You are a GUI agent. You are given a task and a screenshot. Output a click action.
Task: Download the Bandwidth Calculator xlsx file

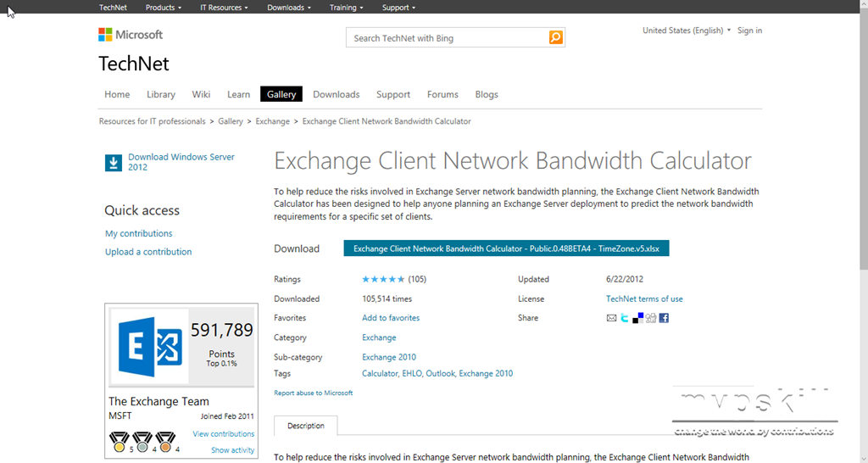[506, 248]
